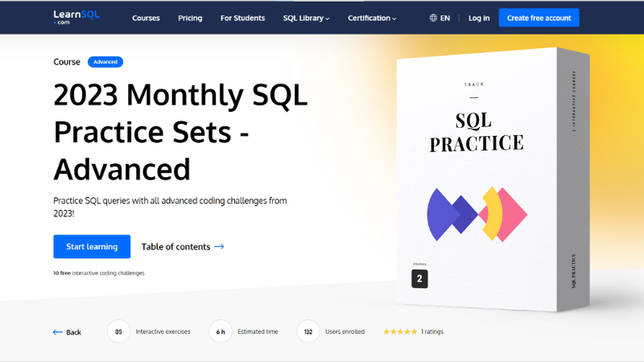Click the 132 users enrolled circle
The width and height of the screenshot is (644, 362).
click(308, 331)
